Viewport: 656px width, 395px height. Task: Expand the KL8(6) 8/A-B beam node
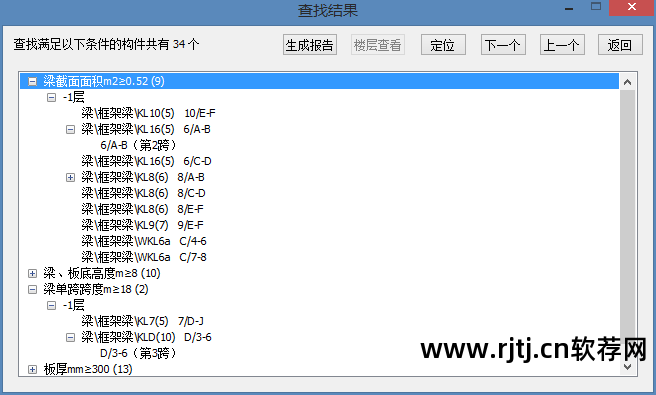click(x=70, y=177)
